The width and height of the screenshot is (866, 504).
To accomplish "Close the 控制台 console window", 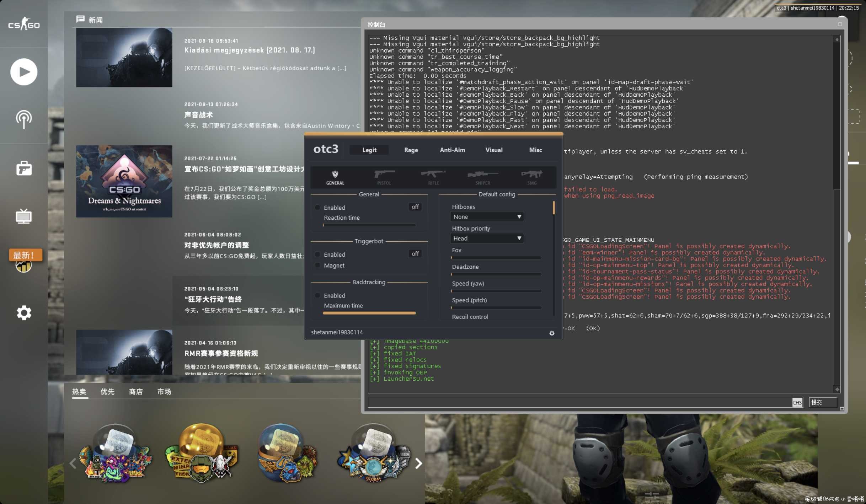I will 840,24.
